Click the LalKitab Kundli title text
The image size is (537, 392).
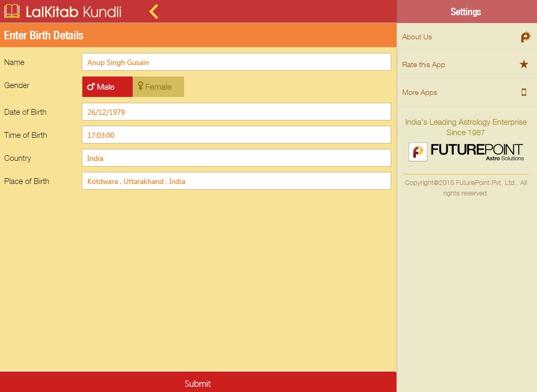click(73, 12)
